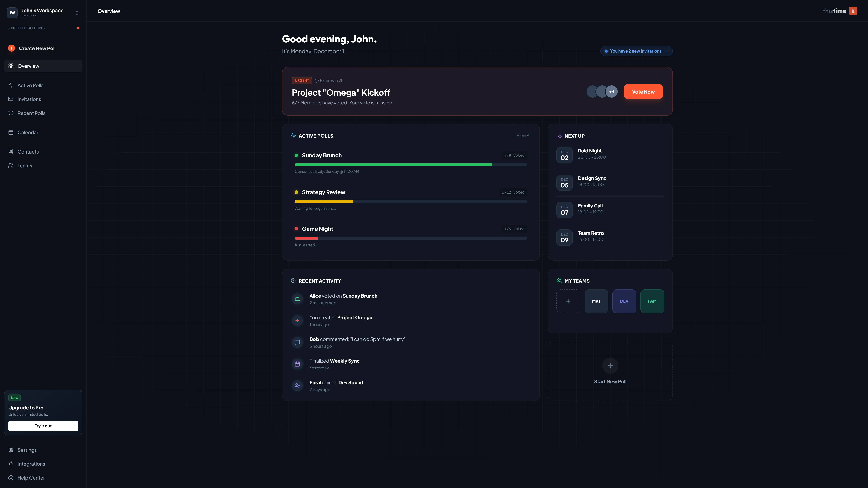Open Active Polls from the sidebar
868x488 pixels.
pyautogui.click(x=43, y=85)
